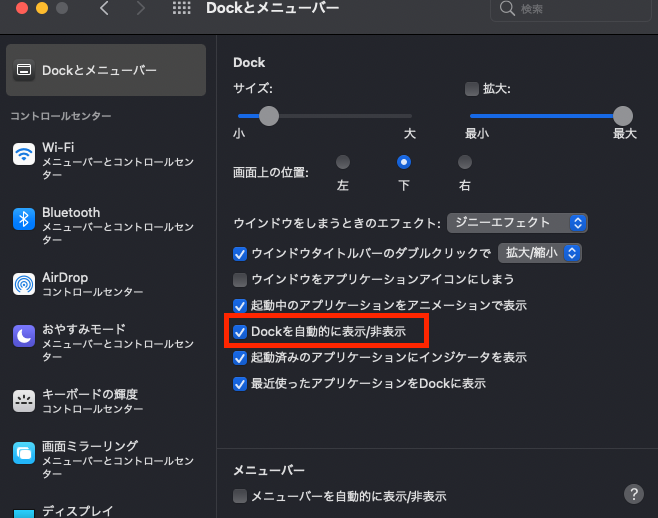Toggle ウインドウタイトルバーのダブルクリックで checkbox
658x518 pixels.
pos(240,254)
